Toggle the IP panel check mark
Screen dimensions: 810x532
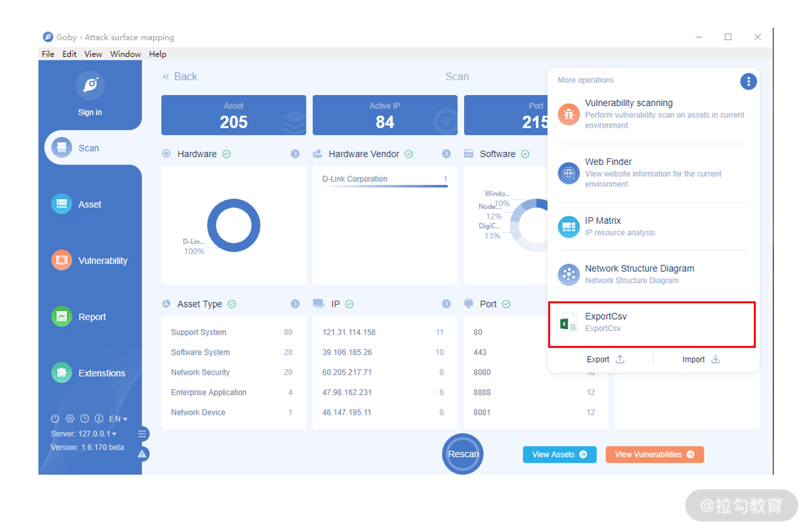click(349, 304)
